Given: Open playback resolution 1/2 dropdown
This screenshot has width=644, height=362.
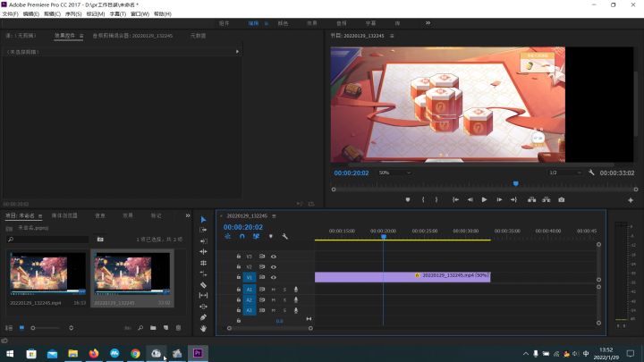Looking at the screenshot, I should (565, 173).
